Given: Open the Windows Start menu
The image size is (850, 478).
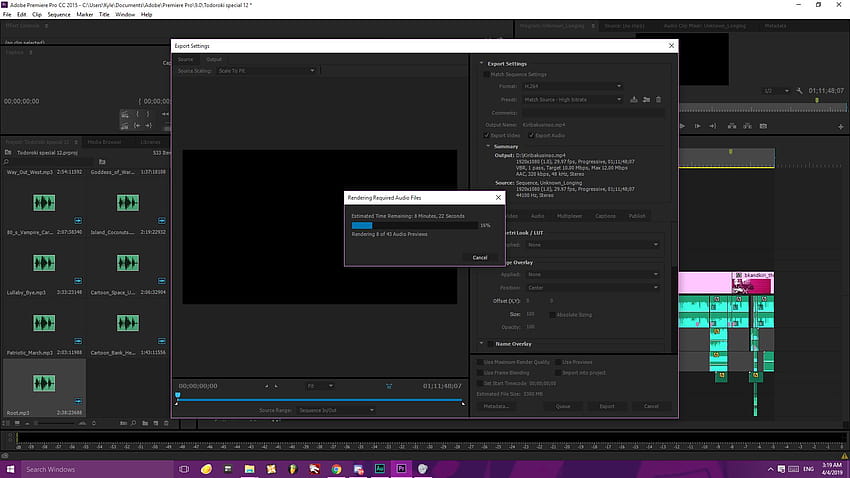Looking at the screenshot, I should tap(10, 469).
